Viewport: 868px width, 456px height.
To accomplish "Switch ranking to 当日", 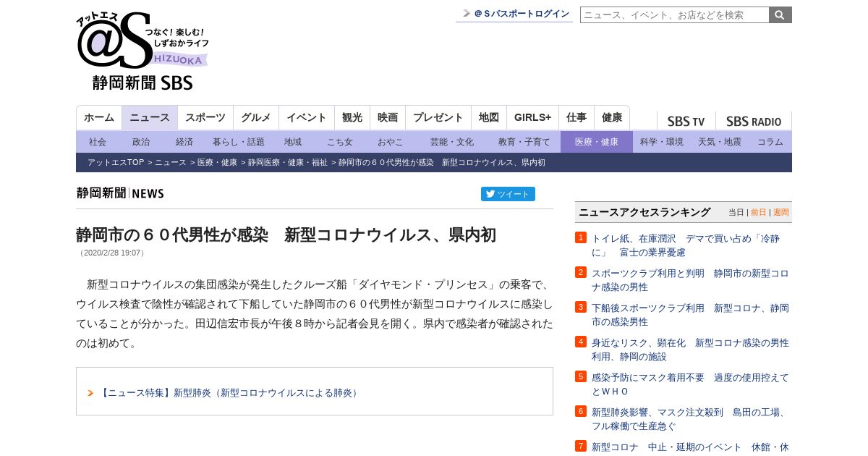I will pyautogui.click(x=736, y=212).
